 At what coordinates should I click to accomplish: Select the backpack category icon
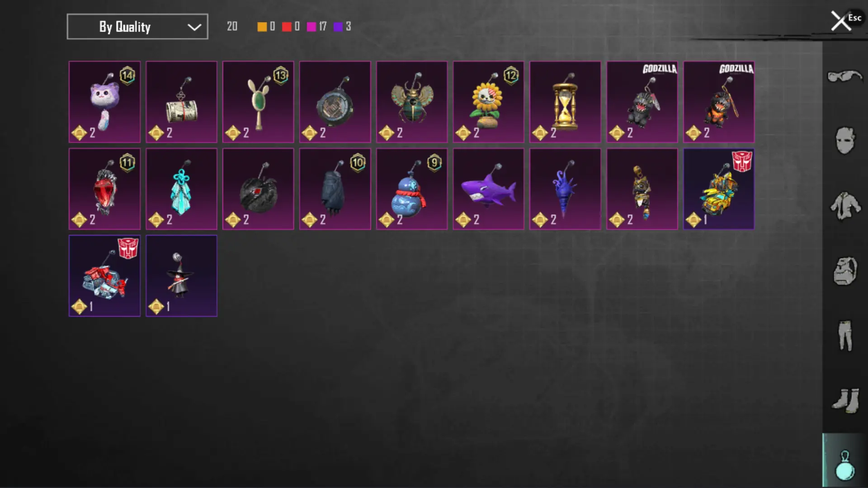click(x=845, y=271)
